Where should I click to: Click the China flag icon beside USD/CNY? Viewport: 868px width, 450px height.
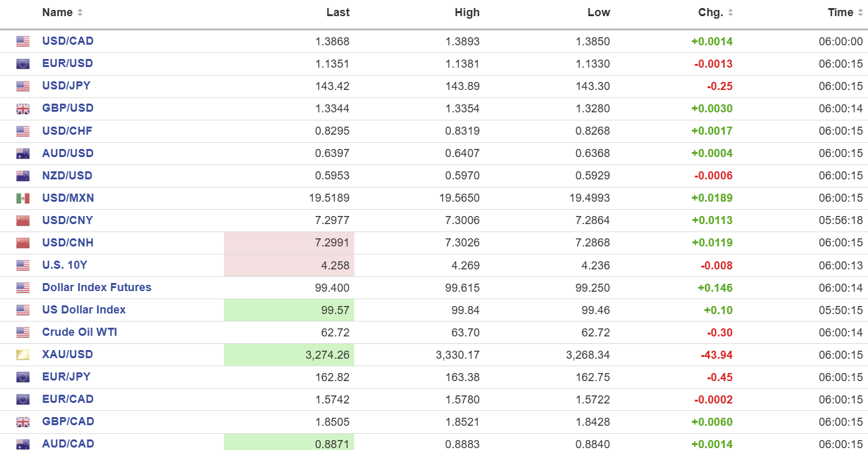pyautogui.click(x=23, y=220)
